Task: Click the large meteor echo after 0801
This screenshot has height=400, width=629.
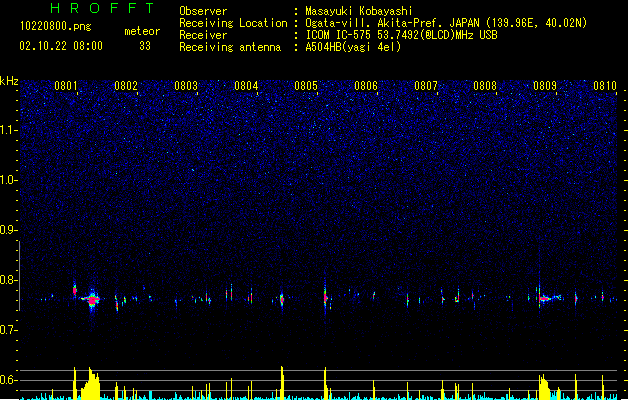Action: pyautogui.click(x=92, y=300)
